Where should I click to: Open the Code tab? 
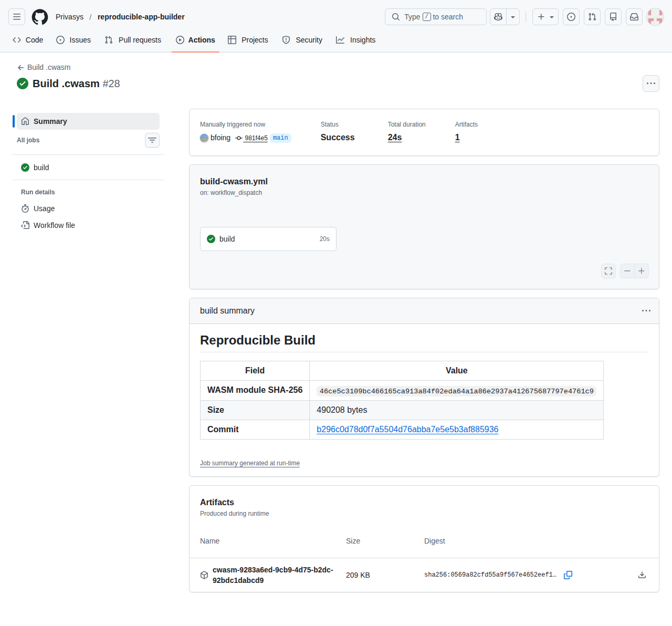pos(28,40)
